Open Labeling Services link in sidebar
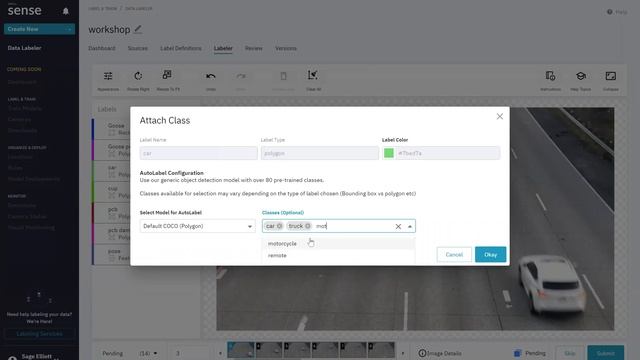Viewport: 640px width, 360px height. tap(40, 334)
